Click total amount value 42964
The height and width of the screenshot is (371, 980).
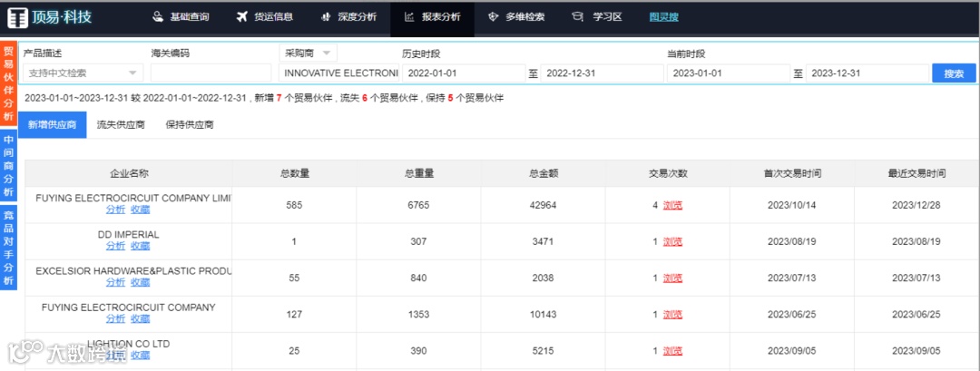(x=544, y=205)
